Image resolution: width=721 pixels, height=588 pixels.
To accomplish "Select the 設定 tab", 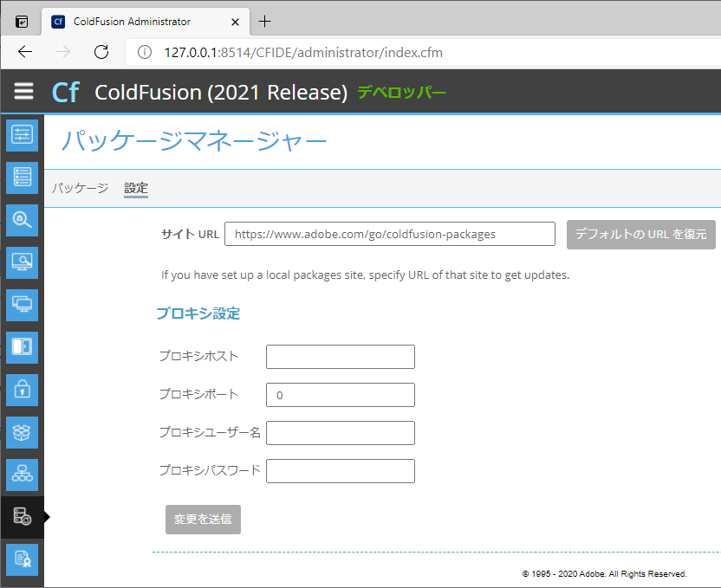I will (x=135, y=187).
